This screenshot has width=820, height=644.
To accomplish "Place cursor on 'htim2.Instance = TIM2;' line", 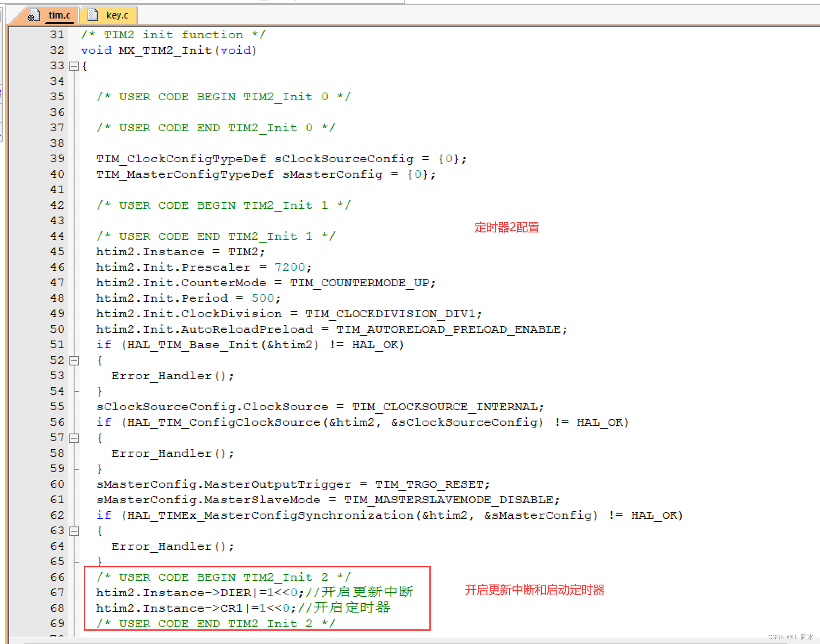I will pyautogui.click(x=180, y=252).
